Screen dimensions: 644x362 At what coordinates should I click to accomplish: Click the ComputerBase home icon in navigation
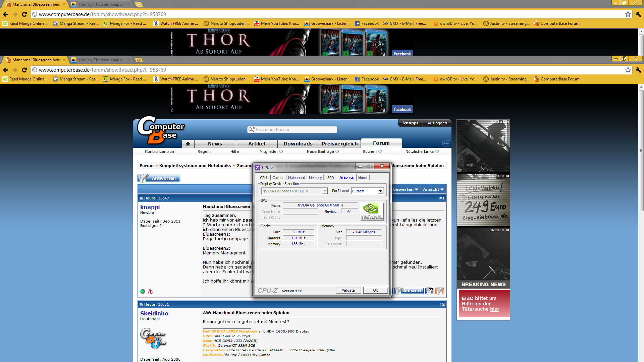point(188,144)
